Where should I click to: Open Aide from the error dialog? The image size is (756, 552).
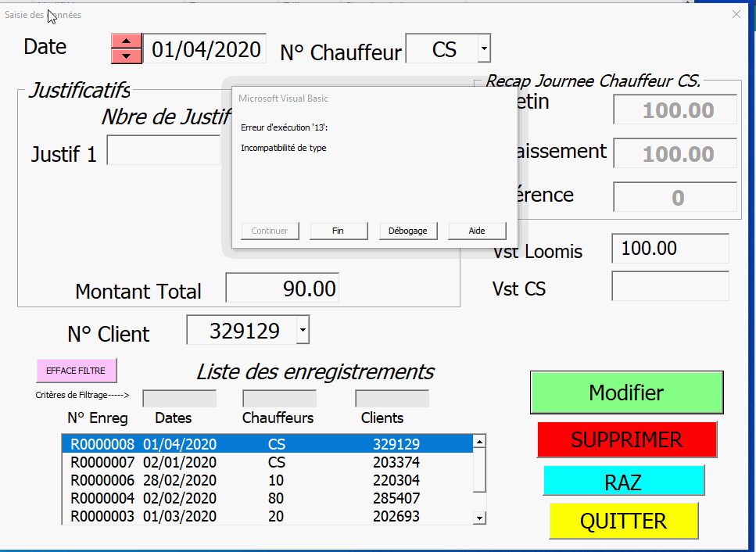[477, 231]
